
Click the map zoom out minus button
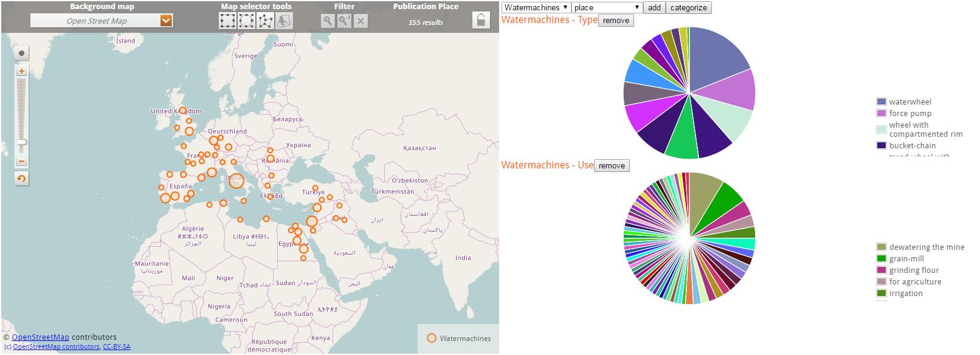pos(21,162)
